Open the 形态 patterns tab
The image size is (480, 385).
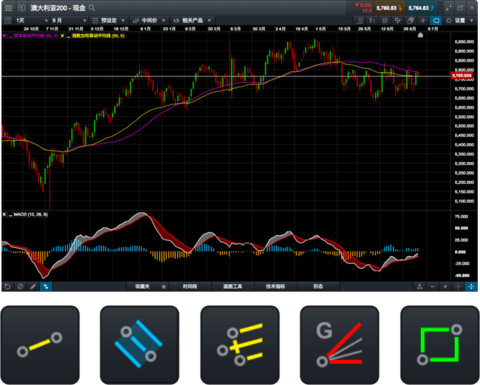(x=318, y=287)
